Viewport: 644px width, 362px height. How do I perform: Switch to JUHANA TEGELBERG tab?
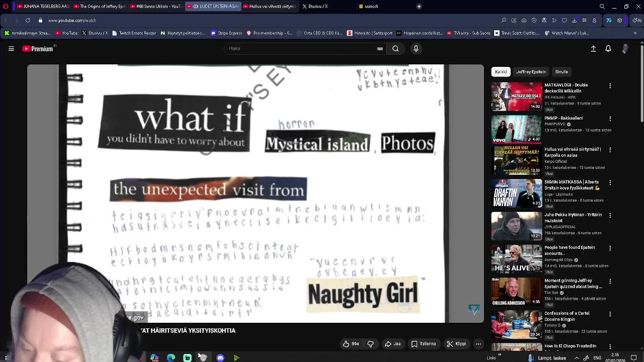43,7
